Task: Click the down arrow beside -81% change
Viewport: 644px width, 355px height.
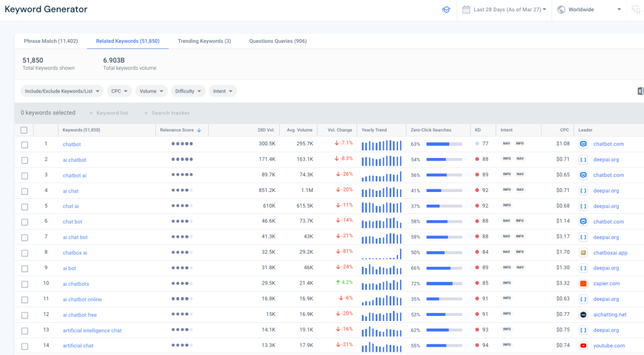Action: (338, 251)
